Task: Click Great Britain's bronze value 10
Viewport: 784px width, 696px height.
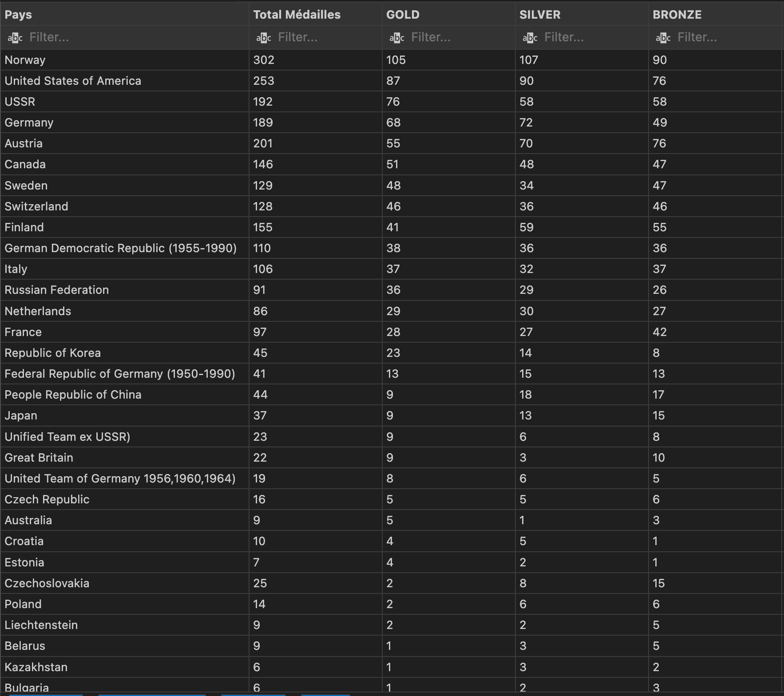Action: (x=659, y=458)
